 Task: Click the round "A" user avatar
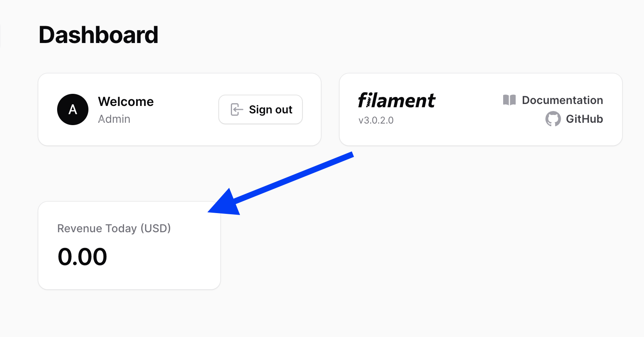(73, 109)
